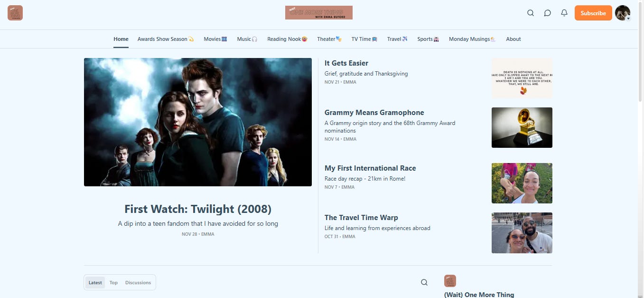Viewport: 644px width, 298px height.
Task: Open the Reading Nook tab
Action: pos(287,39)
